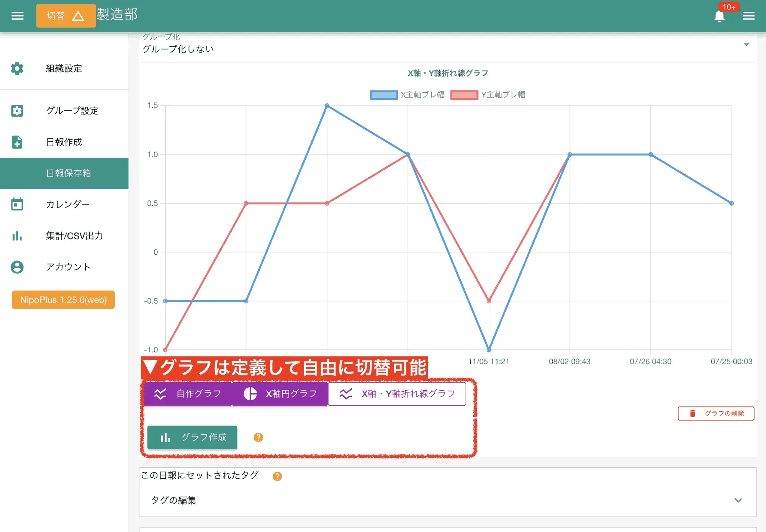Click the グループ設定 icon

pos(17,111)
